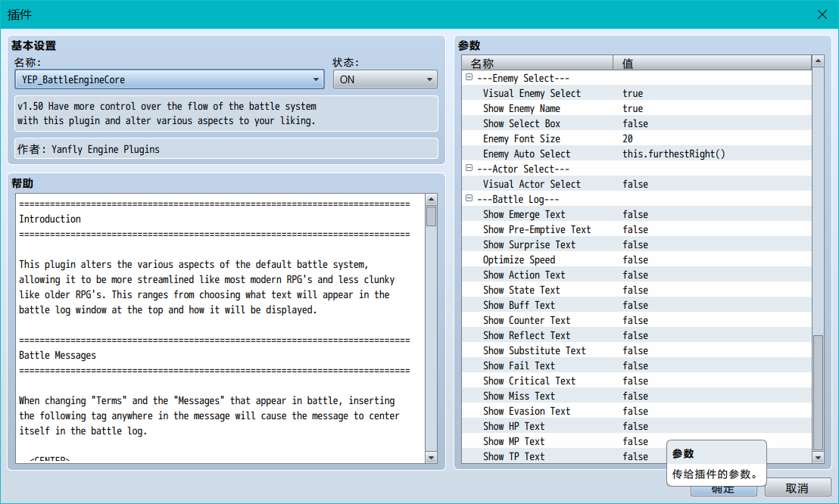Close the 插件 dialog window
Screen dimensions: 839x504
pyautogui.click(x=822, y=14)
